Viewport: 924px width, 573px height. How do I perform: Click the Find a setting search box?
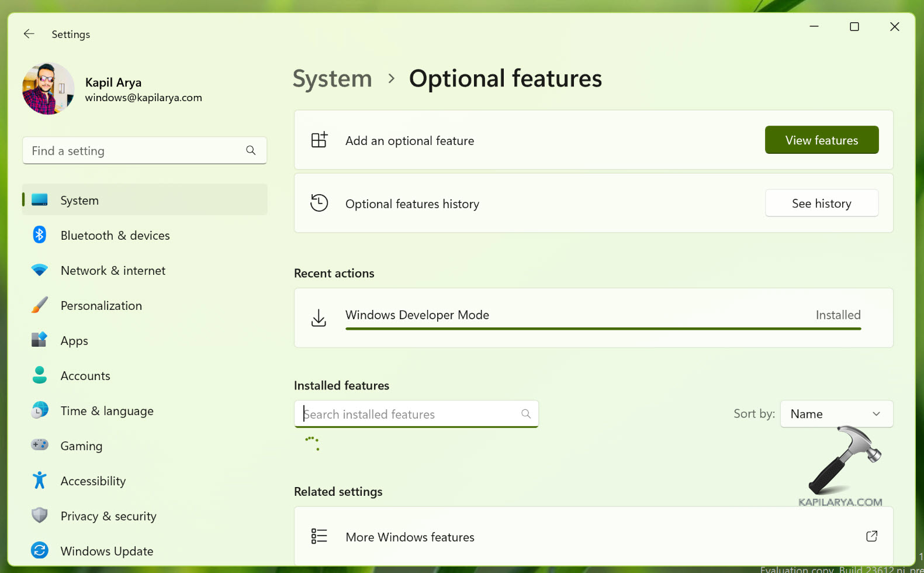pos(134,151)
